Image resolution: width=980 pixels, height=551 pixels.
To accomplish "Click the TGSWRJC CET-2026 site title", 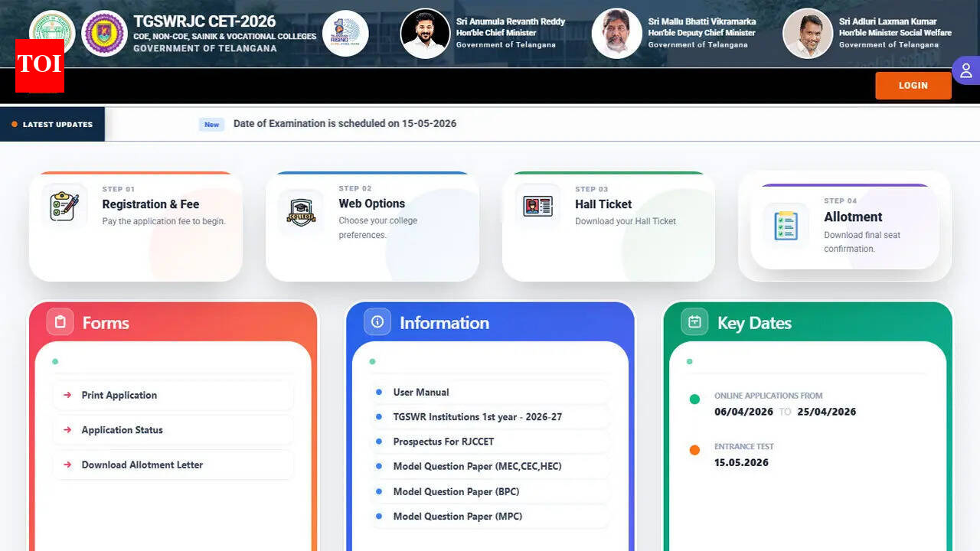I will 204,21.
